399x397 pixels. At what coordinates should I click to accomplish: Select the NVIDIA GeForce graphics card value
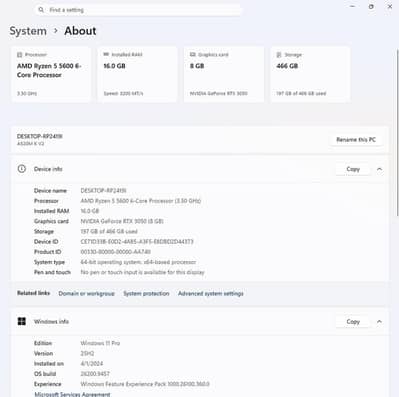pyautogui.click(x=122, y=221)
